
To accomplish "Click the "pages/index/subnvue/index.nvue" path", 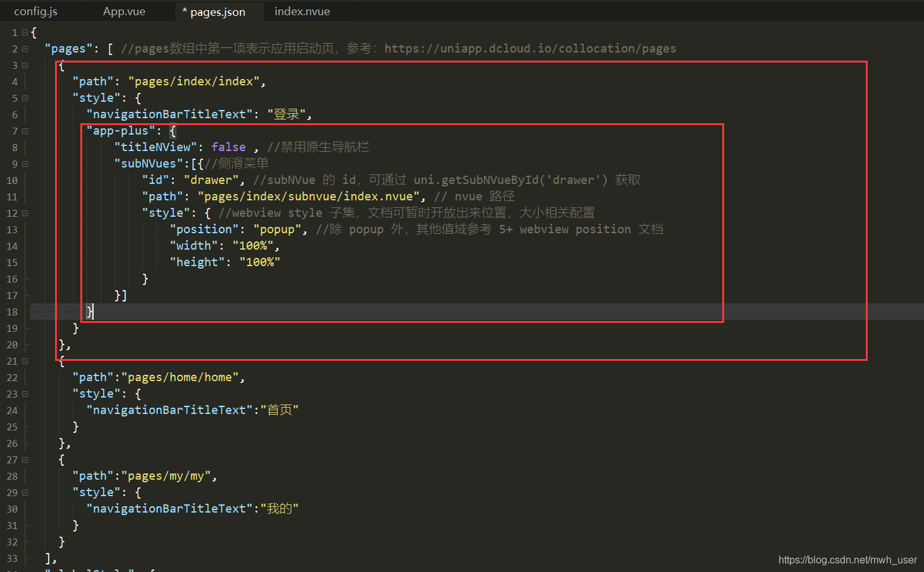I will (x=309, y=197).
